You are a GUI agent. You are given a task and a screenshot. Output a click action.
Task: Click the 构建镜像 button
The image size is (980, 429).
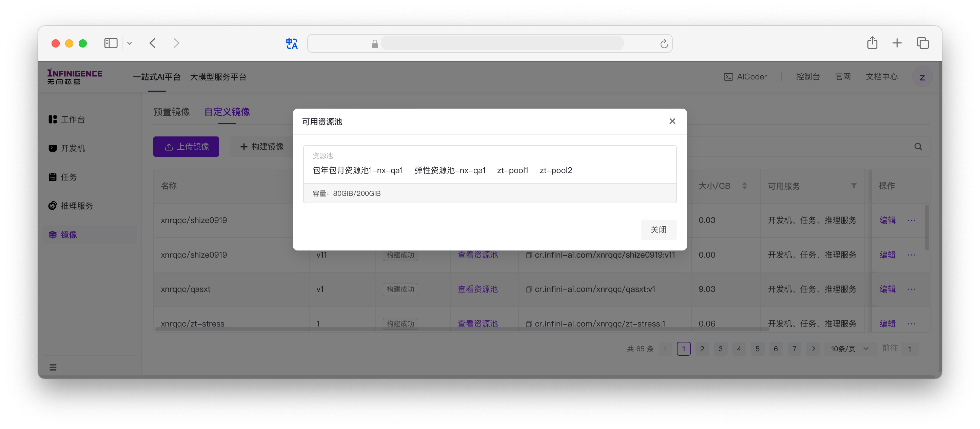[x=262, y=147]
